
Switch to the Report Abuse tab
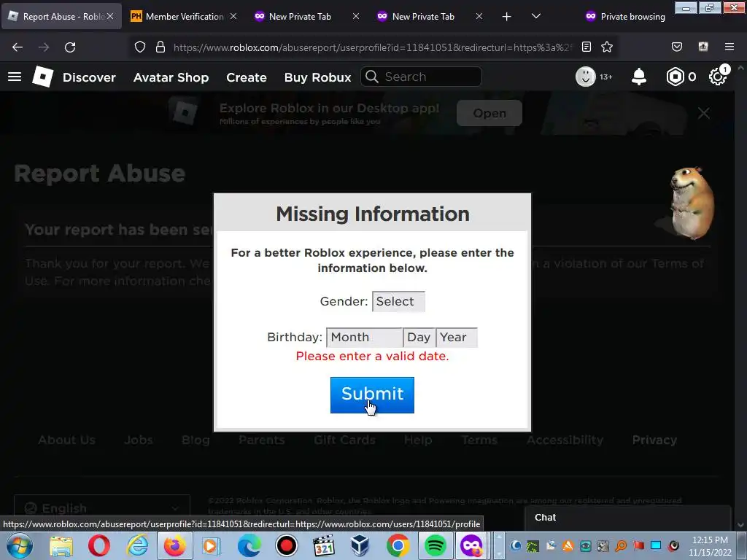(x=61, y=16)
